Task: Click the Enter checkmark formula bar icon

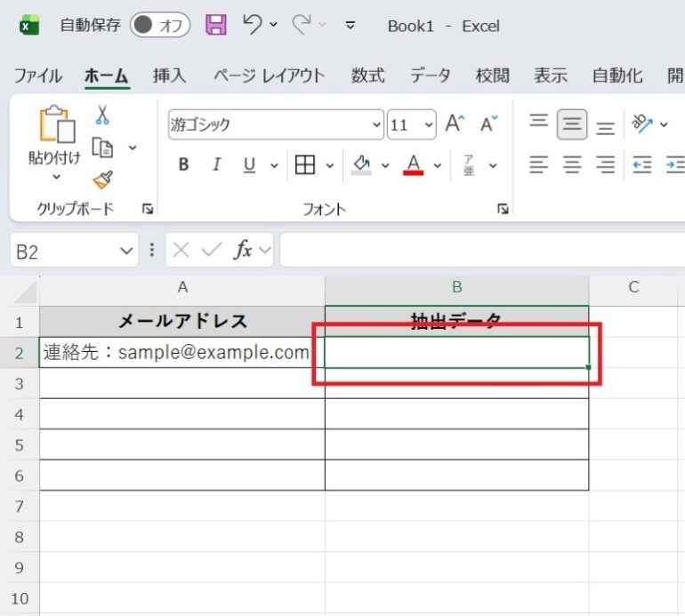Action: [212, 250]
